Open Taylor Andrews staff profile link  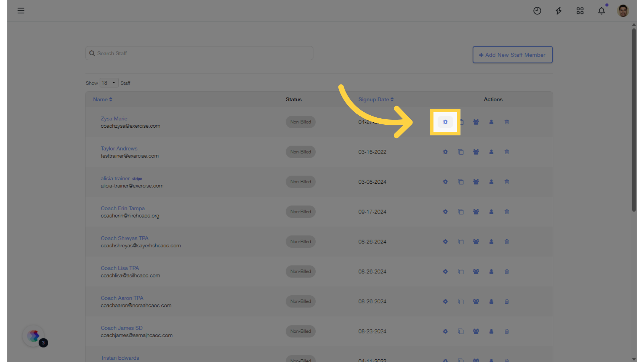point(119,148)
